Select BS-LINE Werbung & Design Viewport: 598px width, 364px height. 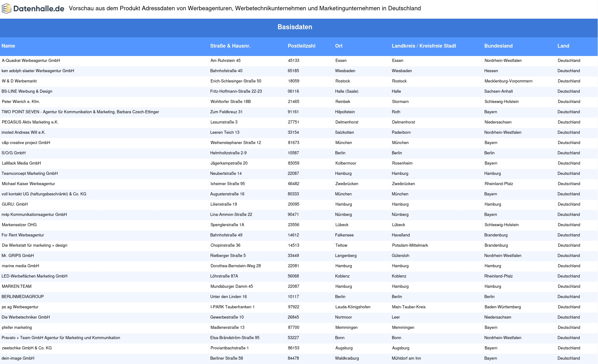point(27,91)
